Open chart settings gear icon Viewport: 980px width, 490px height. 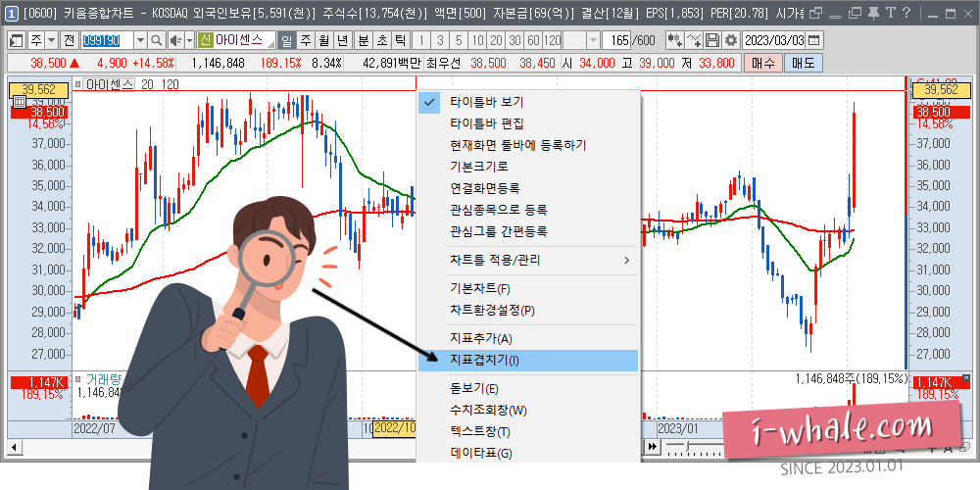click(730, 41)
